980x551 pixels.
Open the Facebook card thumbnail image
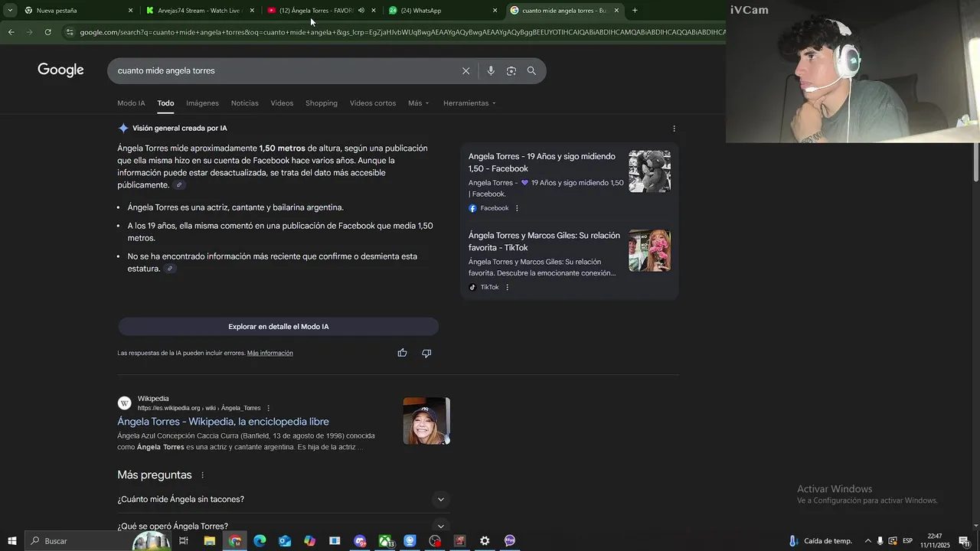point(649,171)
